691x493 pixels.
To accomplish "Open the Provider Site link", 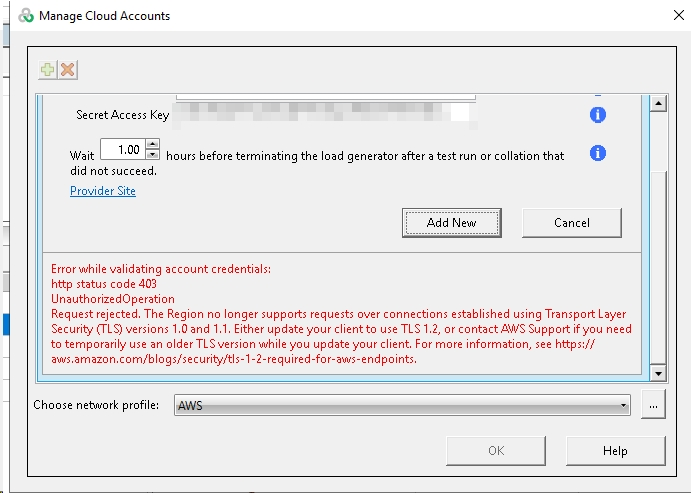I will click(103, 191).
